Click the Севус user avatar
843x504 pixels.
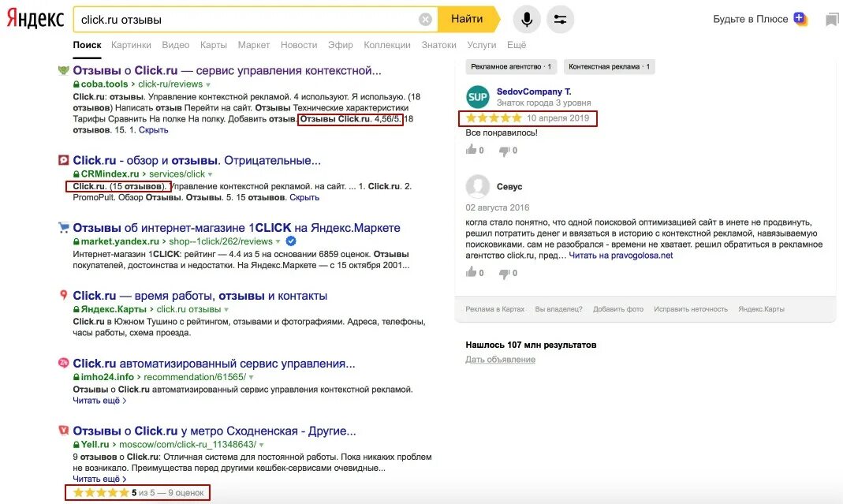point(477,187)
